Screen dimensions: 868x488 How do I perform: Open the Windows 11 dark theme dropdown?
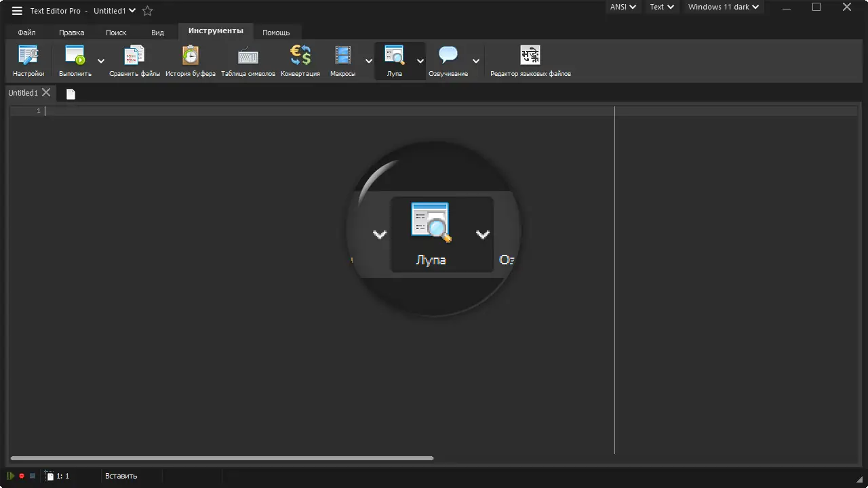(x=724, y=7)
